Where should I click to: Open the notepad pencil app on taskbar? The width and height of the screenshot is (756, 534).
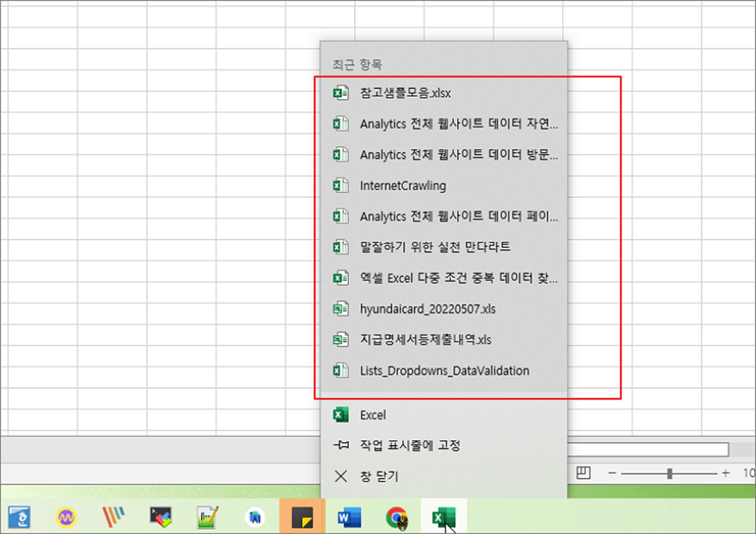tap(208, 517)
